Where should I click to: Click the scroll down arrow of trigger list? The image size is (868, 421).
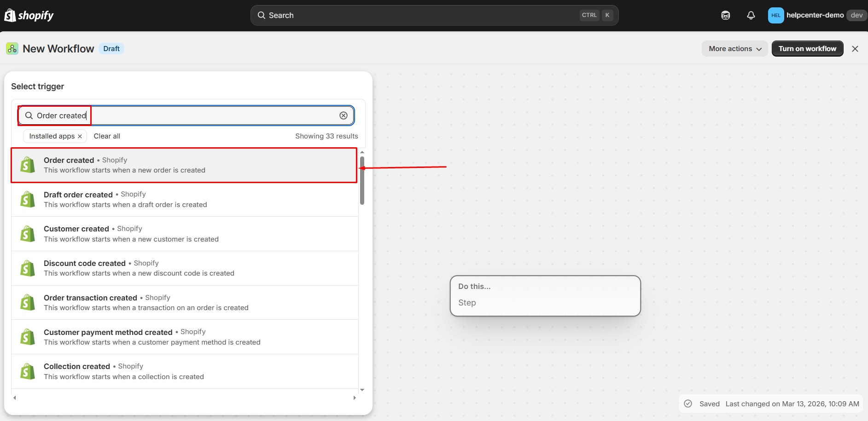[362, 390]
